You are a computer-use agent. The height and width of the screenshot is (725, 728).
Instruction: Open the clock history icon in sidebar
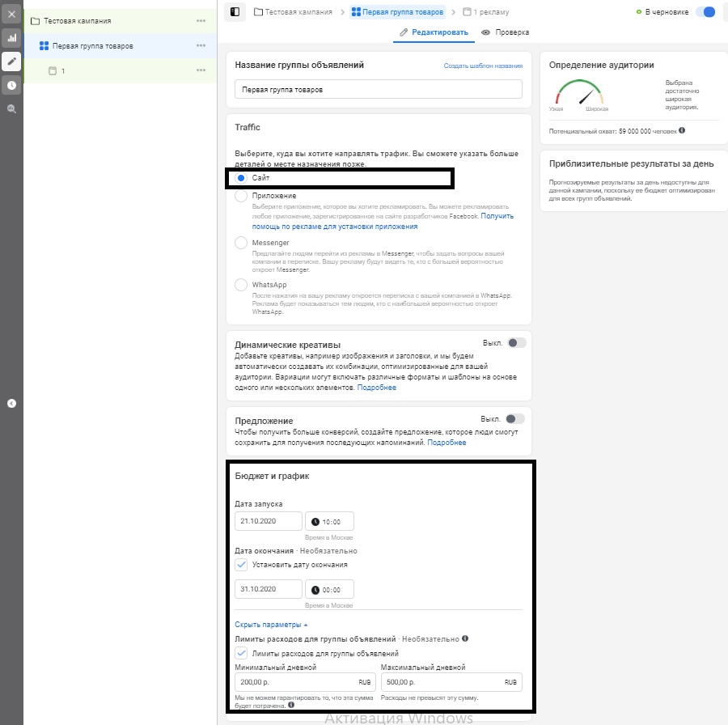pyautogui.click(x=11, y=86)
